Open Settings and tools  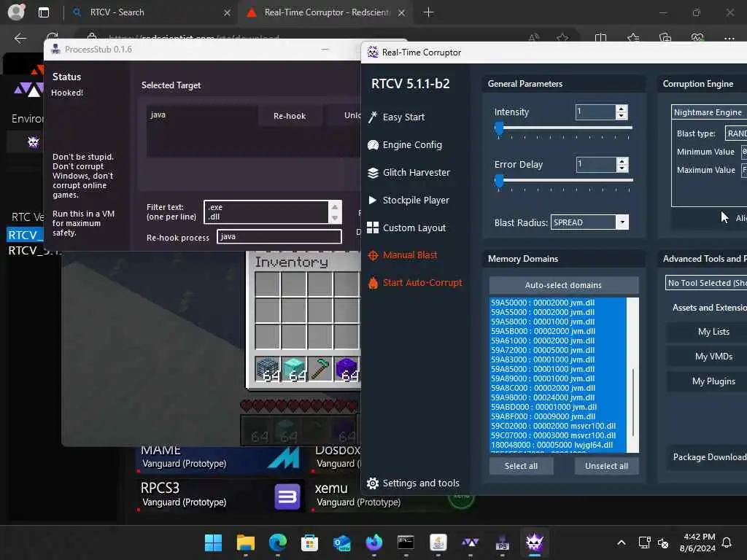[413, 483]
